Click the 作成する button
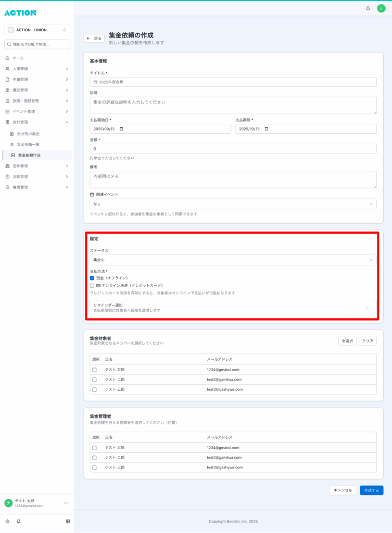This screenshot has width=392, height=533. pos(371,490)
